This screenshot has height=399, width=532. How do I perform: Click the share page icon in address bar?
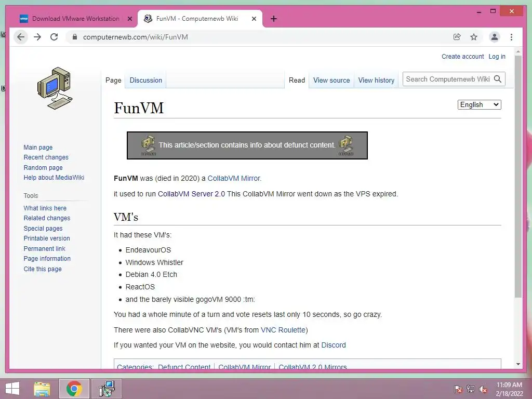coord(457,37)
